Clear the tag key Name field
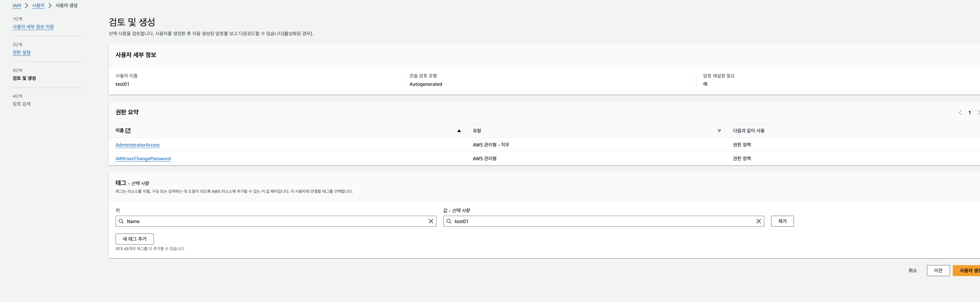The image size is (980, 302). point(431,221)
